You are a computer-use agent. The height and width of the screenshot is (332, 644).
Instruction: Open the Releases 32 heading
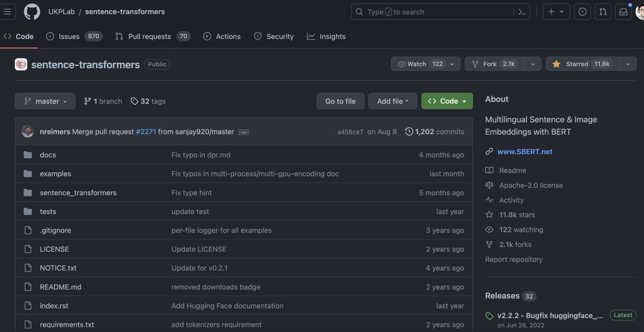[510, 296]
